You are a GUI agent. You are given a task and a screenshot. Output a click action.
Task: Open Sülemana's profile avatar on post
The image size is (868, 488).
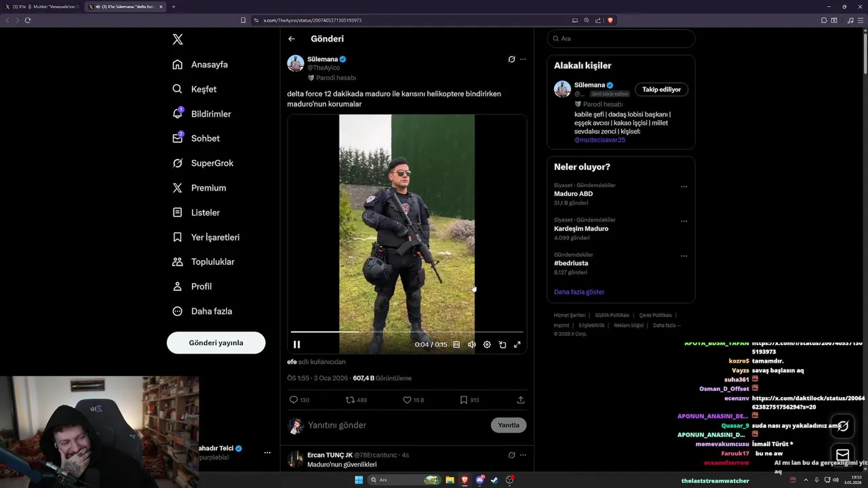296,63
